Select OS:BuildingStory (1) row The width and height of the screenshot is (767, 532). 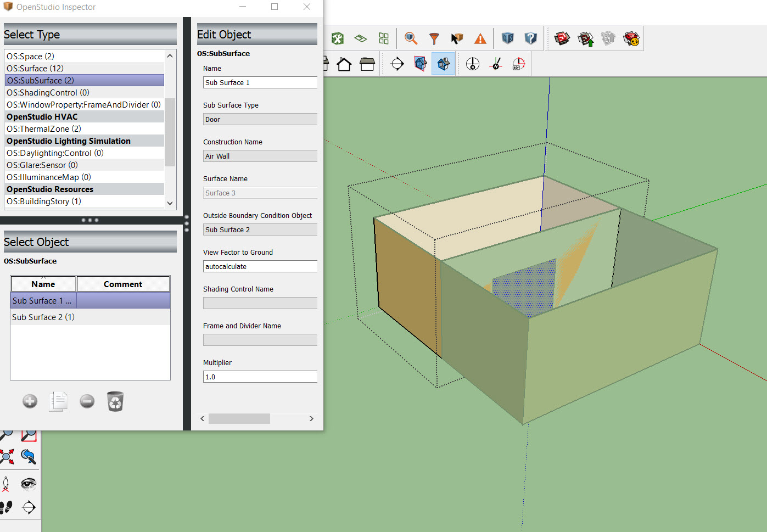tap(85, 201)
